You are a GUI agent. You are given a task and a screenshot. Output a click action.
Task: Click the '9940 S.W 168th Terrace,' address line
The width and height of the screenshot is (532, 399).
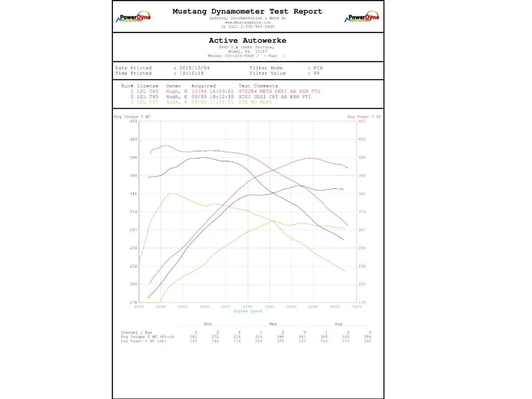[x=246, y=47]
